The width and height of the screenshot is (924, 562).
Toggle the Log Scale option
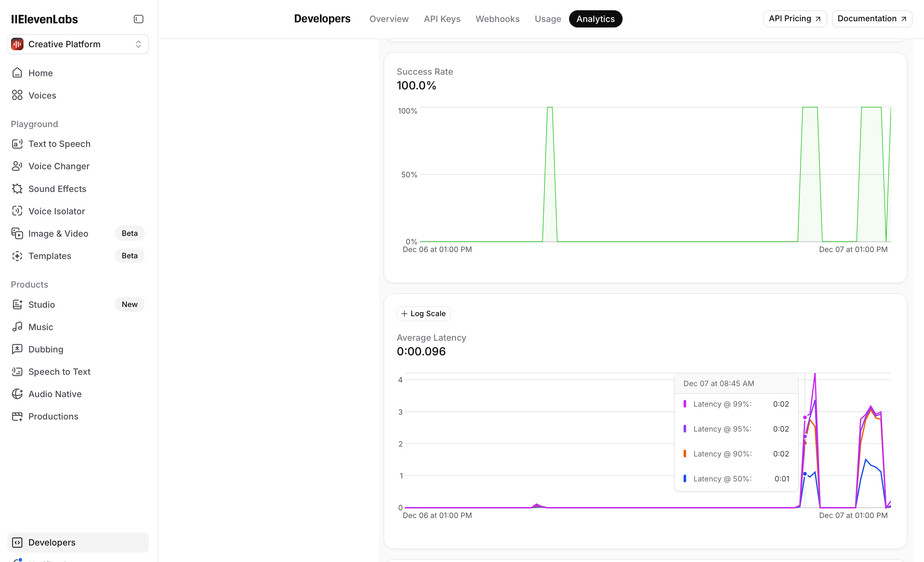tap(423, 314)
